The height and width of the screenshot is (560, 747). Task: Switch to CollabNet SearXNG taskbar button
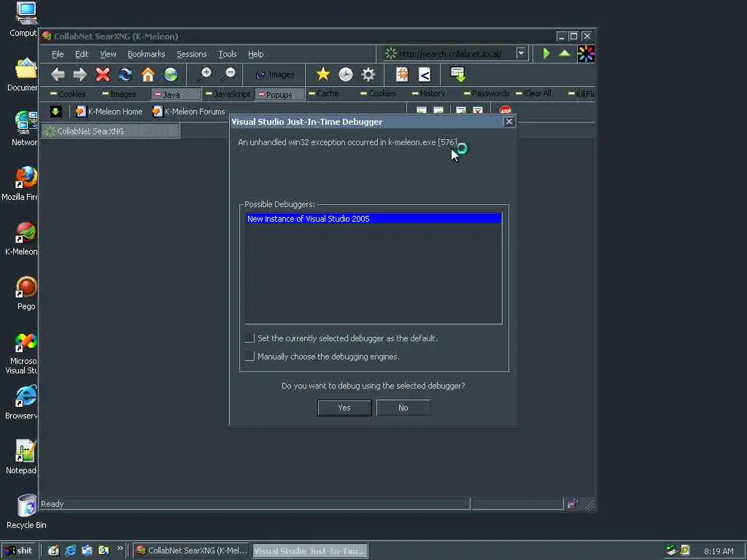[x=191, y=551]
